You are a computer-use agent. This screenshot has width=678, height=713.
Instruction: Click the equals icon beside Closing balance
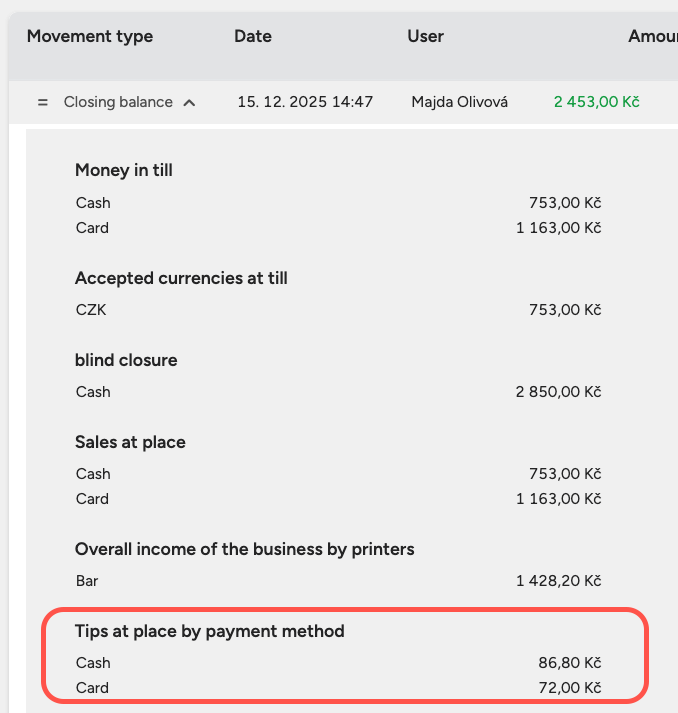click(x=42, y=102)
